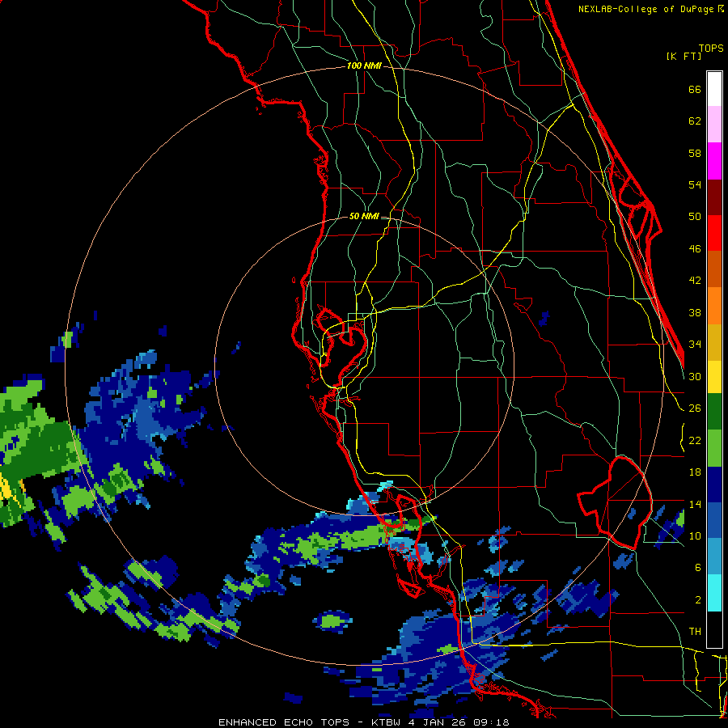This screenshot has height=728, width=728.
Task: Click the legend value '50'
Action: [695, 216]
